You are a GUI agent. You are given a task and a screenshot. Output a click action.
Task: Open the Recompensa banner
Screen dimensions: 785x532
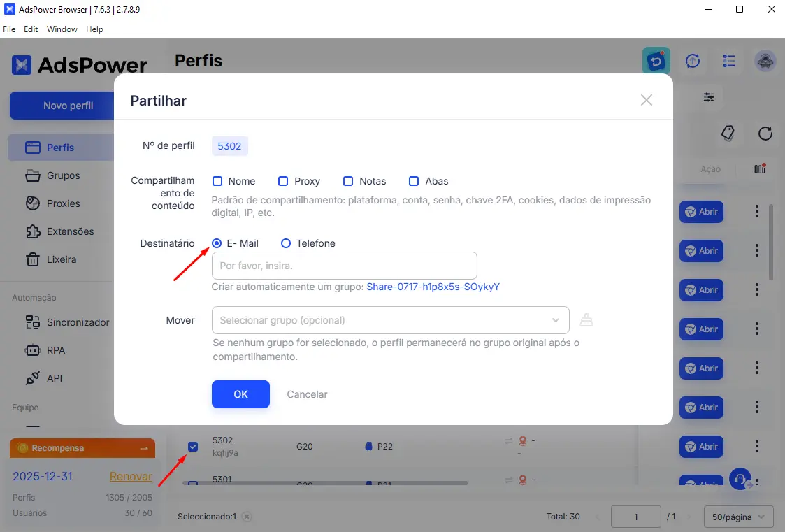coord(82,448)
